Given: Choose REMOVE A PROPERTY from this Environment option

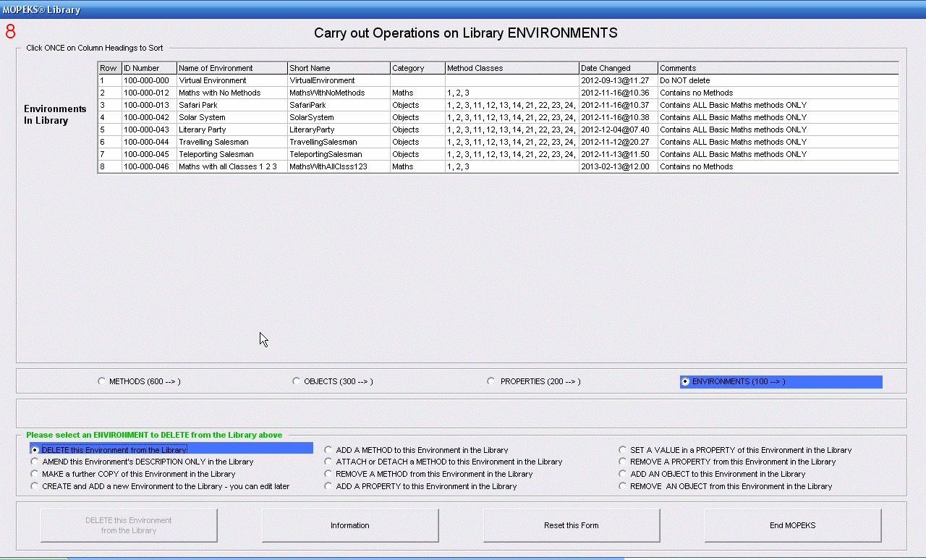Looking at the screenshot, I should pyautogui.click(x=623, y=462).
